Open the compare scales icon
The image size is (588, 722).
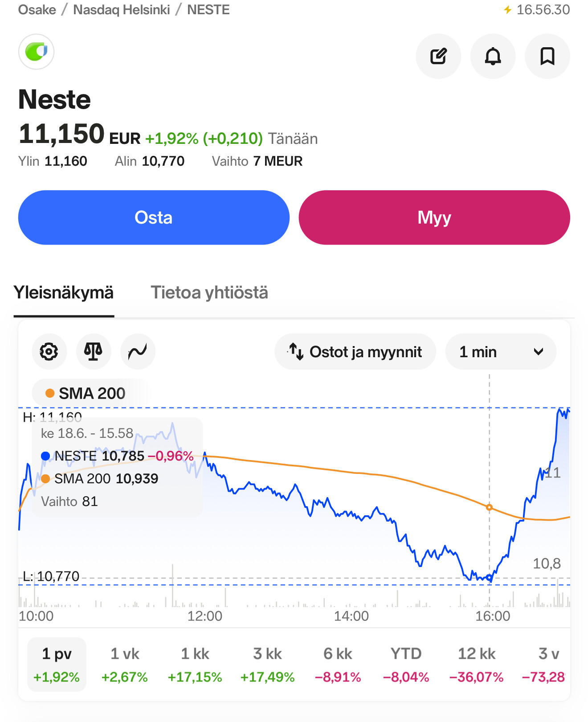(94, 352)
